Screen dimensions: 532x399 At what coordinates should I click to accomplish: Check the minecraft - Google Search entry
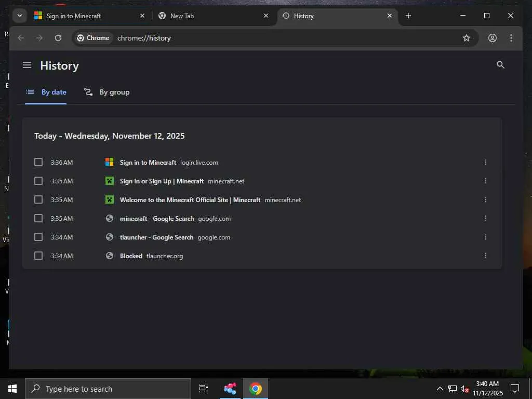[38, 218]
